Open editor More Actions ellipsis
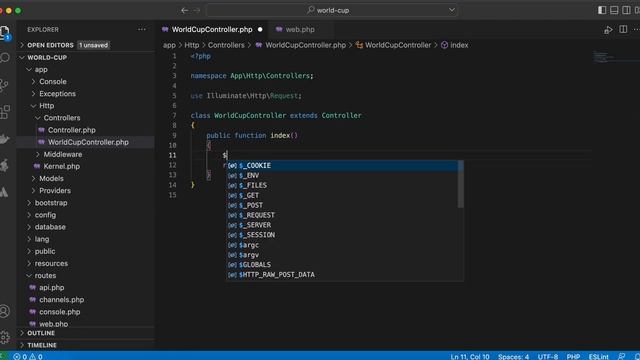Screen dimensions: 640x360 click(636, 29)
